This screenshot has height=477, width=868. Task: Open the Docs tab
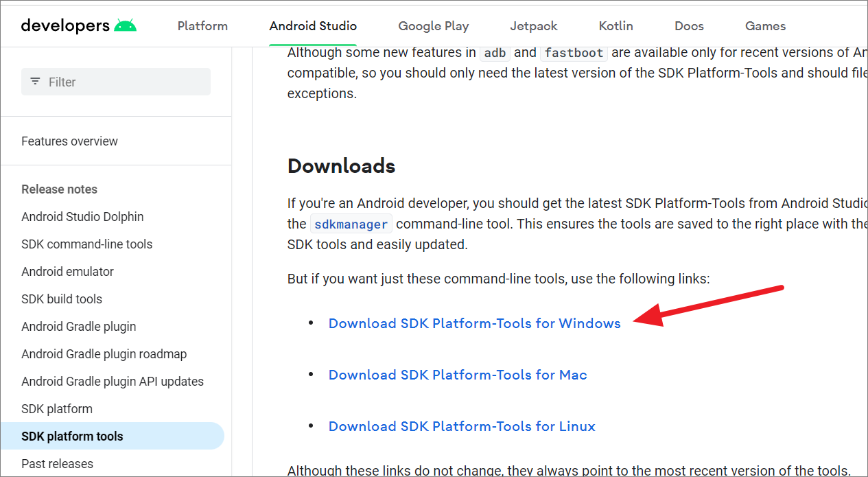689,26
